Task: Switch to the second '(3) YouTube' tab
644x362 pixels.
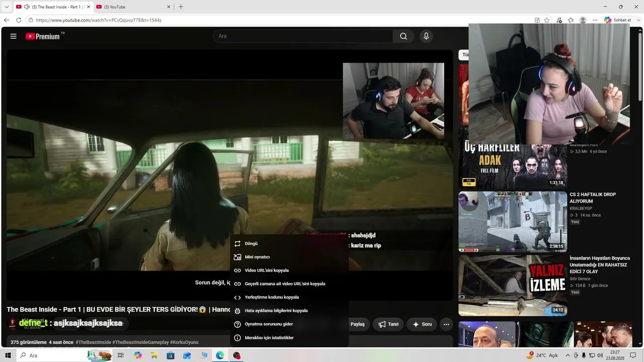Action: tap(133, 7)
